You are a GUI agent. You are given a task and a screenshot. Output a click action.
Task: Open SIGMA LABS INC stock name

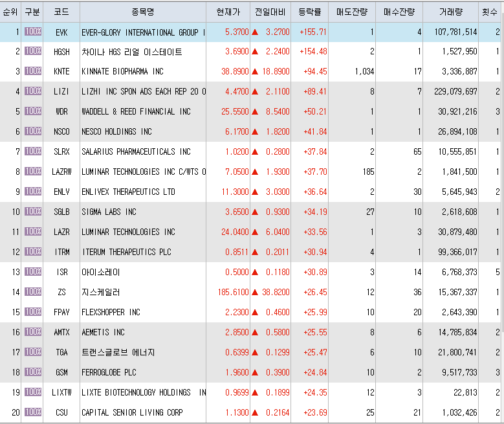(x=109, y=212)
